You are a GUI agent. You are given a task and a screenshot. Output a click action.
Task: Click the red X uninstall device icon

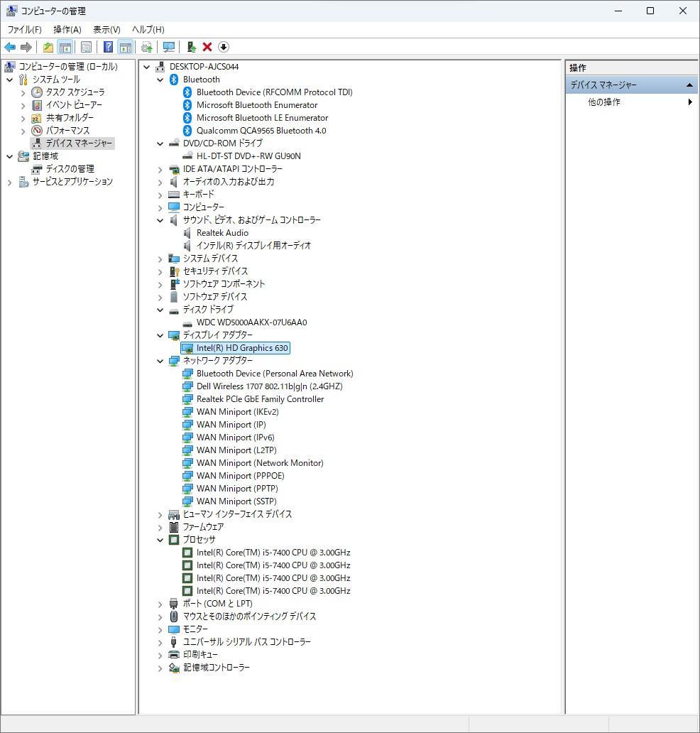[207, 47]
